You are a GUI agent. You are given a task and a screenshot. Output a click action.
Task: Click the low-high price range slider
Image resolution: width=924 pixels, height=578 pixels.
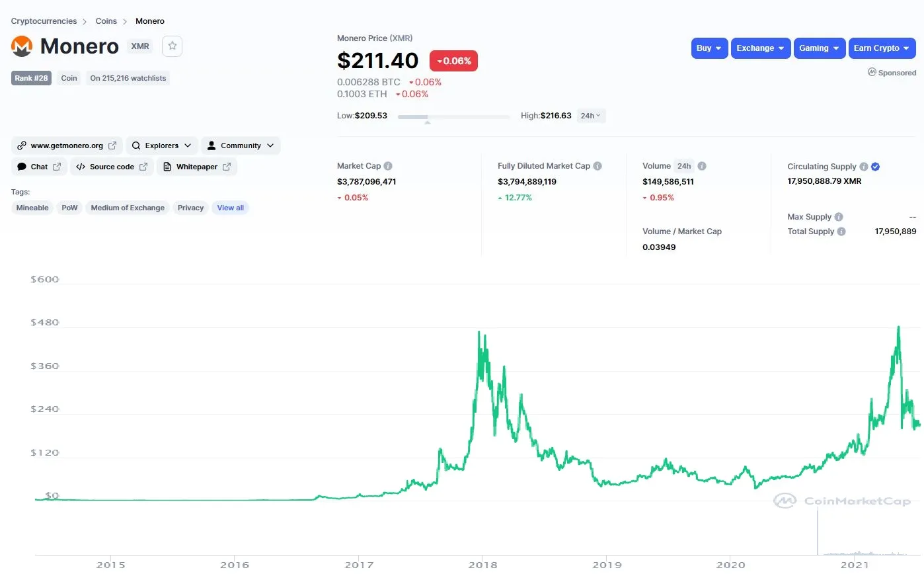[x=453, y=117]
